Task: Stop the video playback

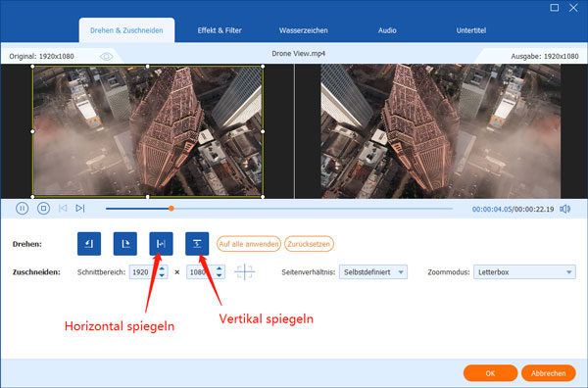Action: pyautogui.click(x=43, y=208)
